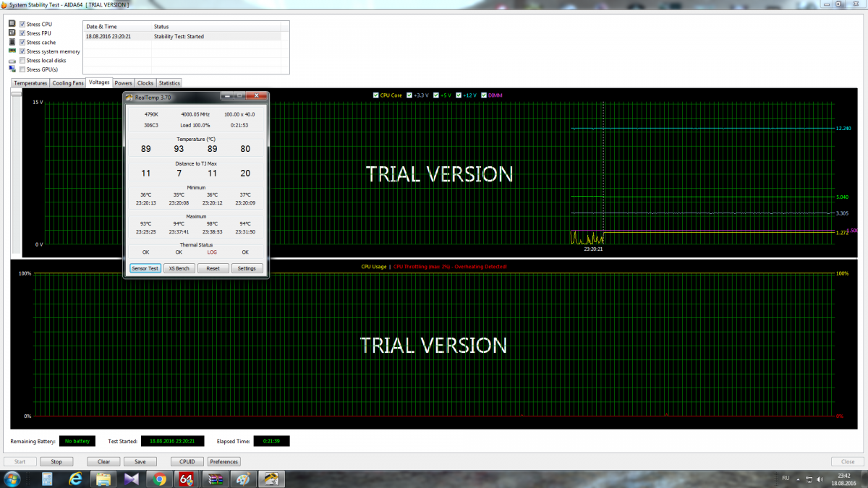Image resolution: width=868 pixels, height=488 pixels.
Task: Launch Internet Explorer from the taskbar
Action: point(75,479)
